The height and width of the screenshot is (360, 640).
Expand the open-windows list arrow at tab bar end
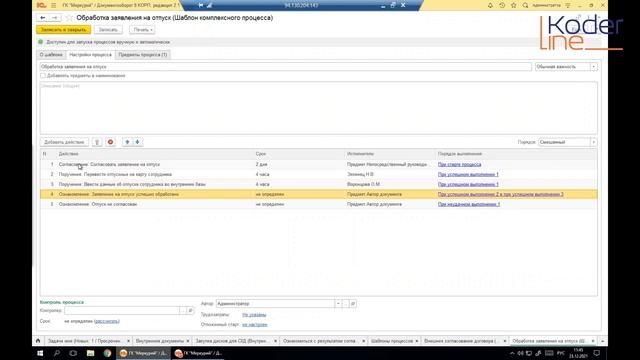coord(602,341)
